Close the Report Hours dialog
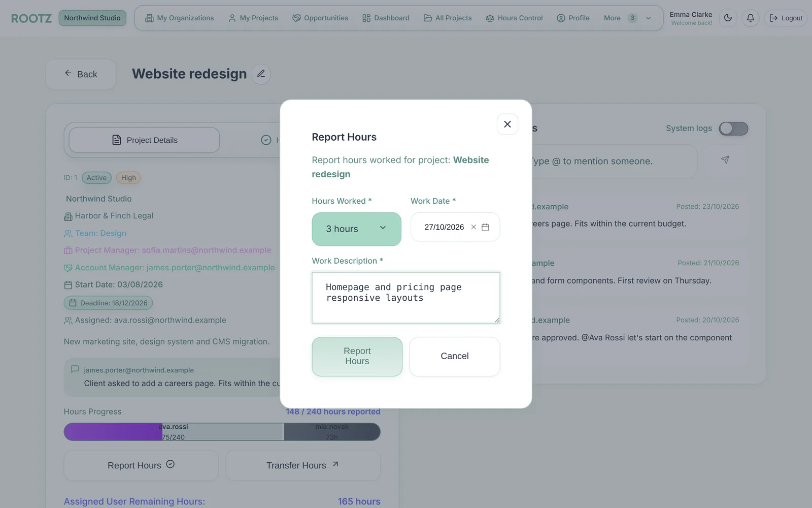 pyautogui.click(x=507, y=124)
